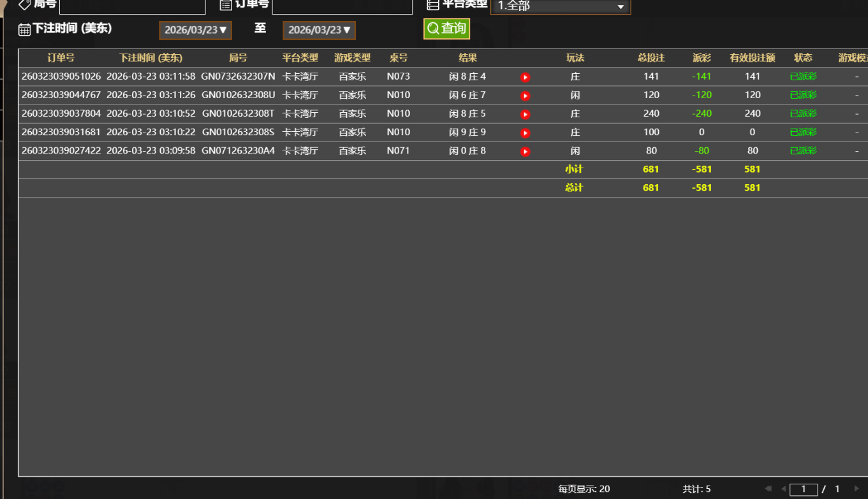Viewport: 868px width, 499px height.
Task: Play result replay for order 260323039051026
Action: click(x=525, y=76)
